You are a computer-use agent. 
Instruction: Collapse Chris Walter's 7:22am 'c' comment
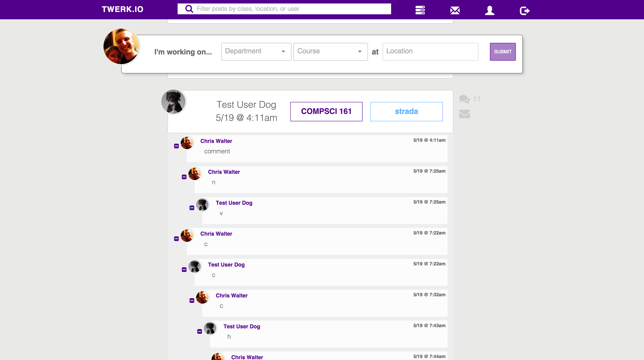[176, 239]
